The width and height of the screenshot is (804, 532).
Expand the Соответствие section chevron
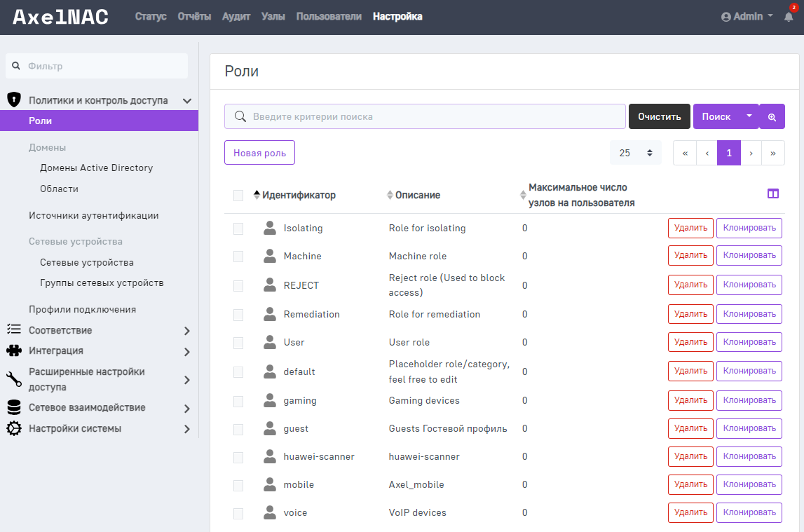coord(186,330)
